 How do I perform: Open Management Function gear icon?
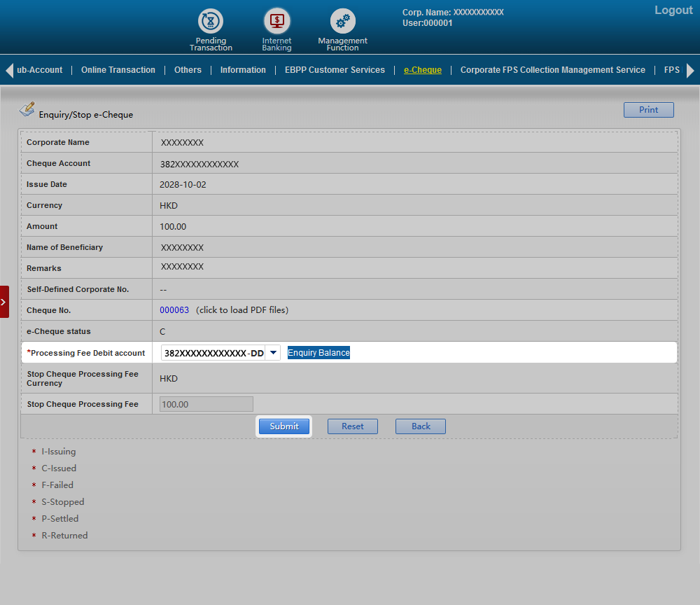[x=342, y=22]
